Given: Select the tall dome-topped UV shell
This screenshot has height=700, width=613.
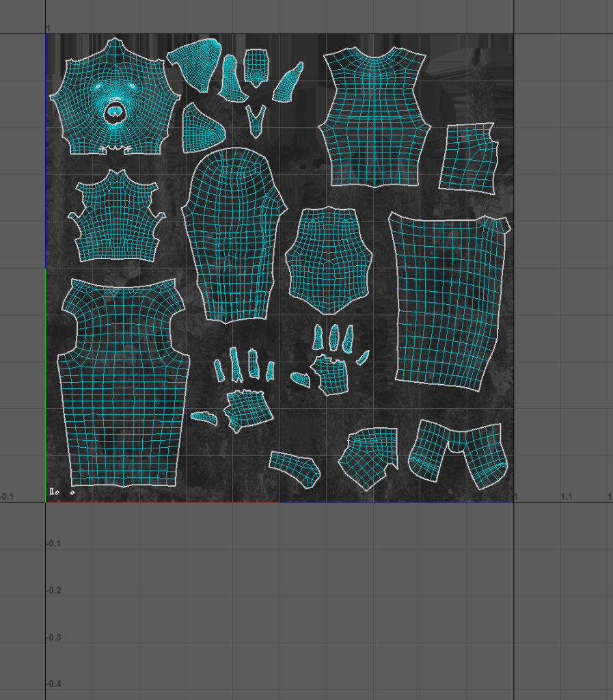Looking at the screenshot, I should pos(234,235).
